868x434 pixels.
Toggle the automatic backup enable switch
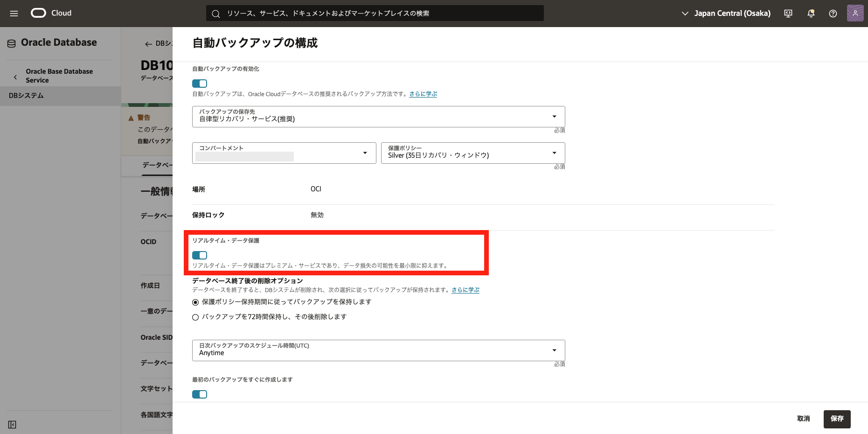(x=200, y=84)
